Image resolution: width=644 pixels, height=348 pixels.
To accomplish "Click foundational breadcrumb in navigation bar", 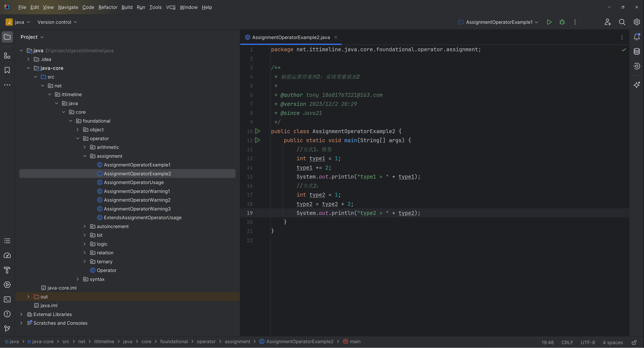I will 174,341.
